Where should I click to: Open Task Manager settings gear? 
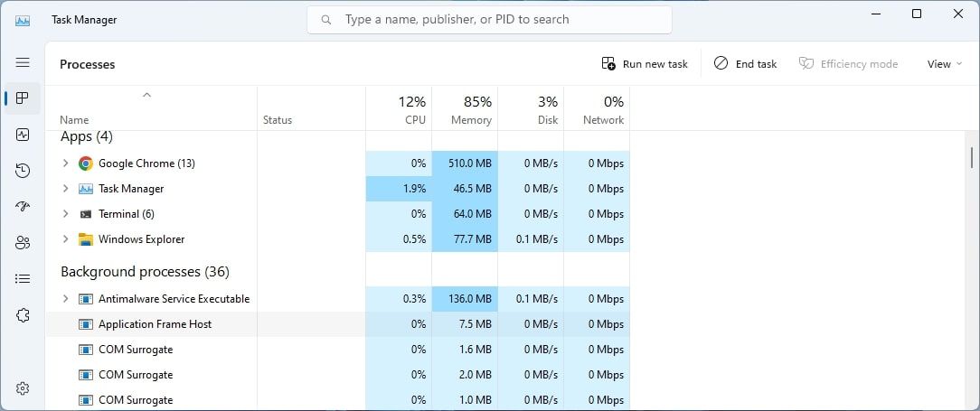(23, 388)
